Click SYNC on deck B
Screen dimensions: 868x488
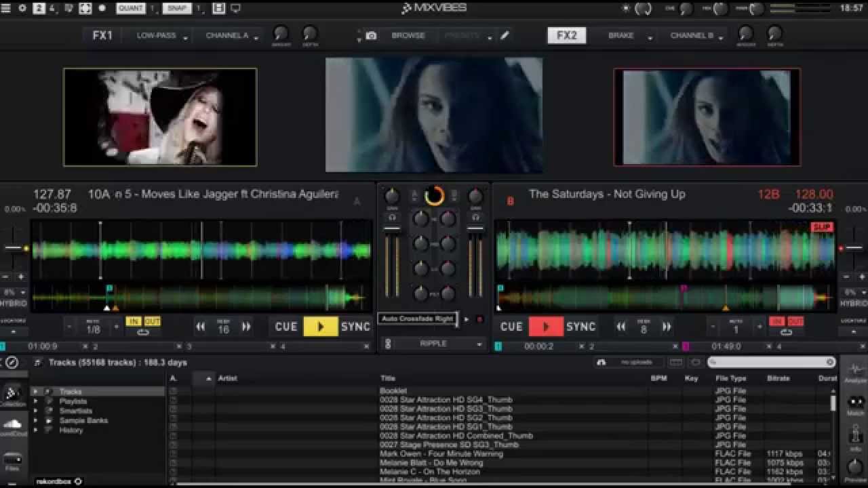coord(580,327)
